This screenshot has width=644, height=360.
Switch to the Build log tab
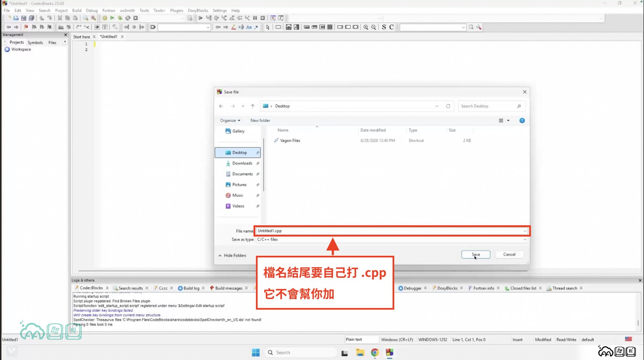[x=191, y=288]
